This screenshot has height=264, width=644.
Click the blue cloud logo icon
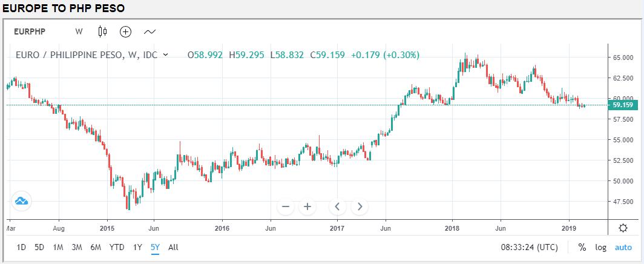(21, 201)
